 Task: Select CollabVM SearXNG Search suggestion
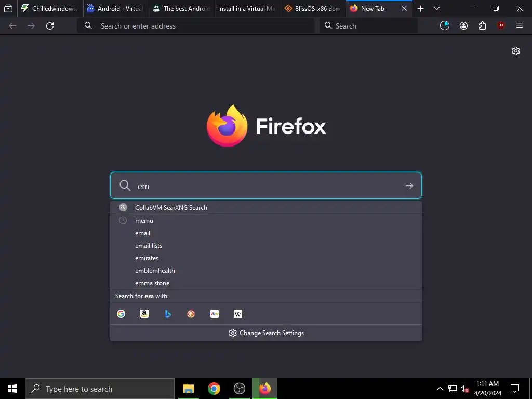(x=266, y=208)
